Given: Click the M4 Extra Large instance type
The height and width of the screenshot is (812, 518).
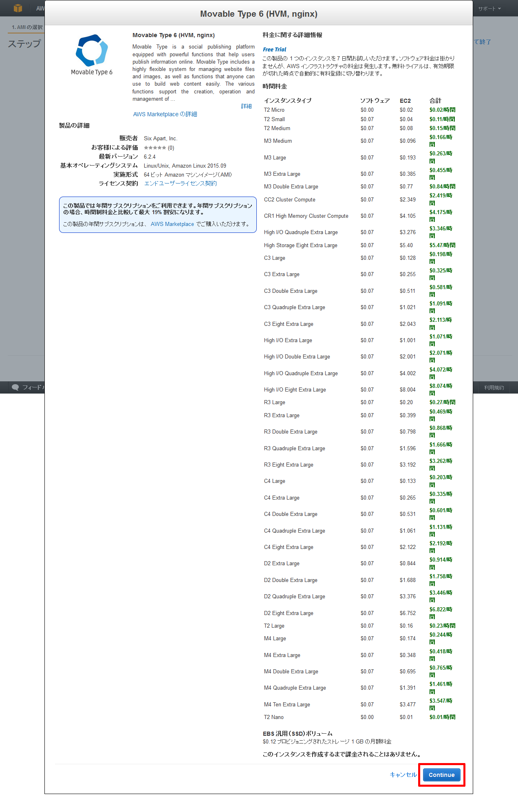Looking at the screenshot, I should 282,655.
